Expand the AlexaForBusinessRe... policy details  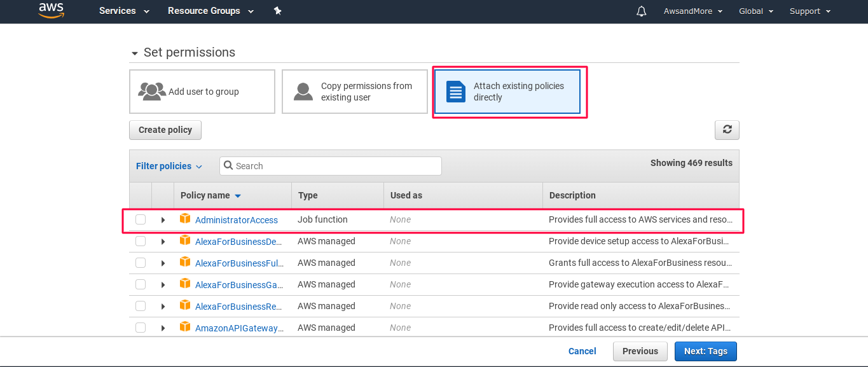coord(163,307)
